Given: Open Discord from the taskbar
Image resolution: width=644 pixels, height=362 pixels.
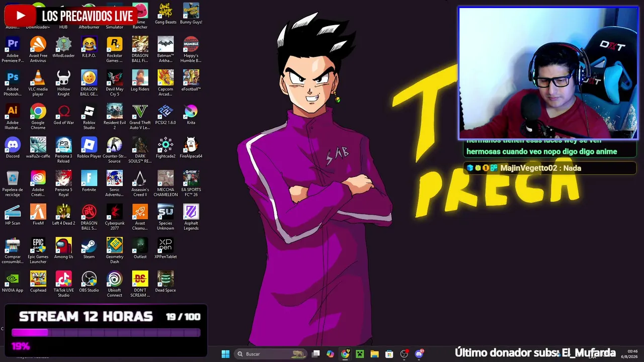Looking at the screenshot, I should (x=419, y=354).
